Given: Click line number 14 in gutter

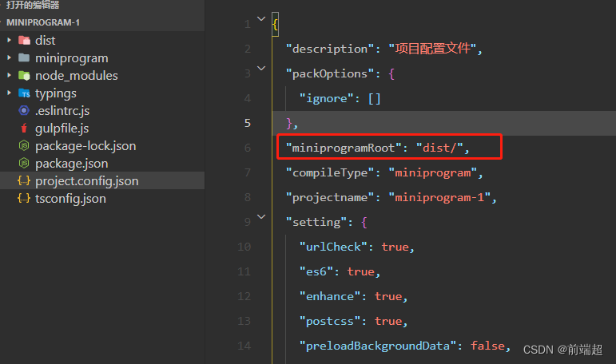Looking at the screenshot, I should click(244, 346).
